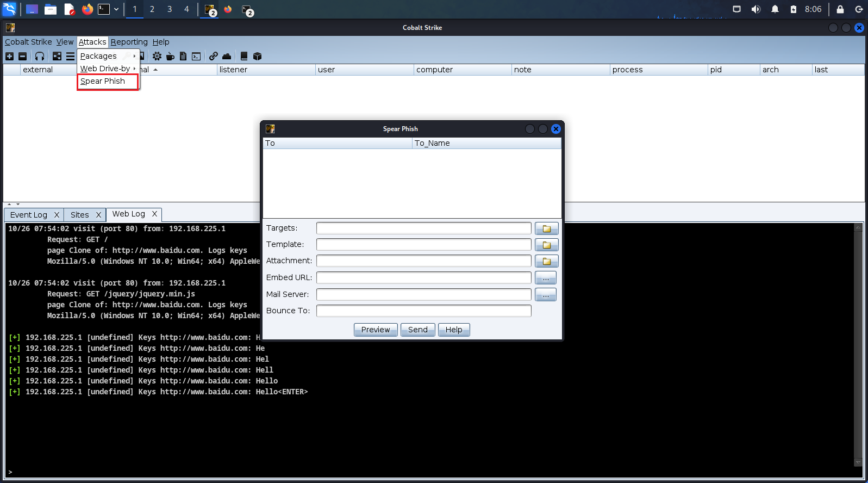Click the cube icon in the toolbar

click(258, 56)
